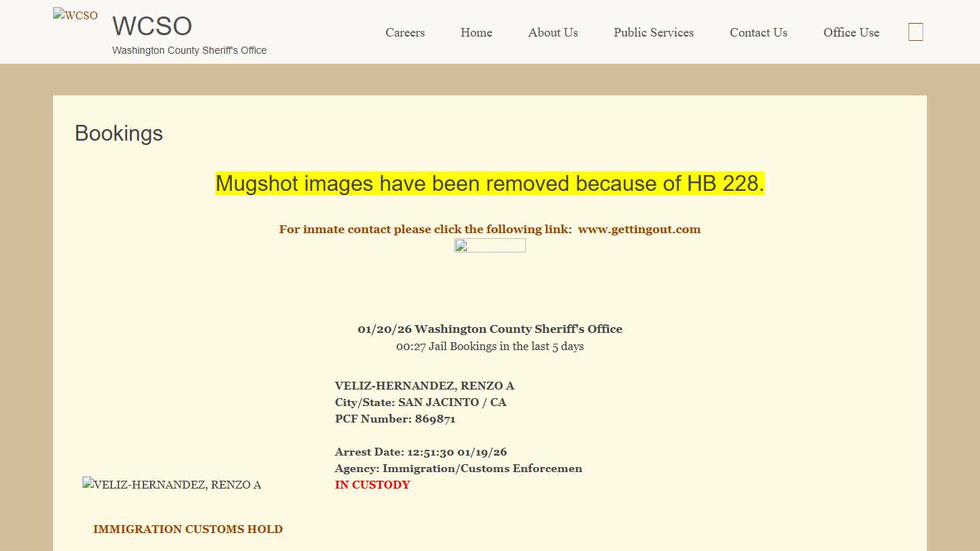Click the small image below the gettingout link
The image size is (980, 551).
click(490, 246)
